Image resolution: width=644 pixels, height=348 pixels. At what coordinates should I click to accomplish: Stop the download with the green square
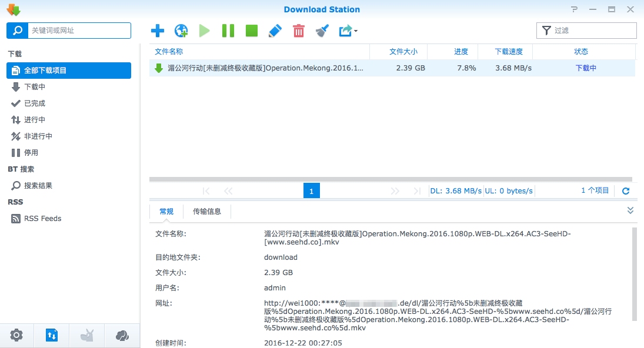[x=252, y=31]
